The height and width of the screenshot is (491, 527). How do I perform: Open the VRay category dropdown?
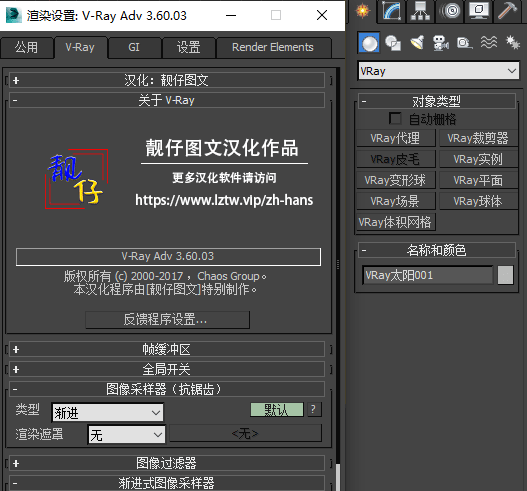(439, 71)
